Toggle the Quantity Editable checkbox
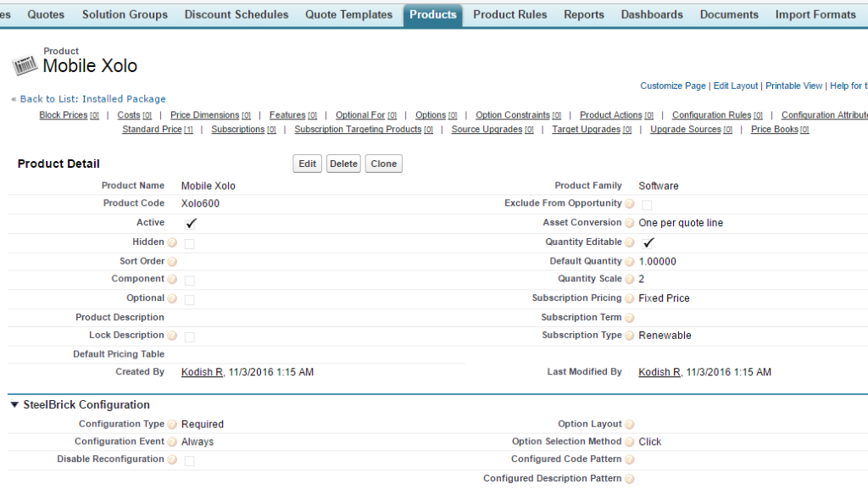This screenshot has height=495, width=868. coord(648,242)
